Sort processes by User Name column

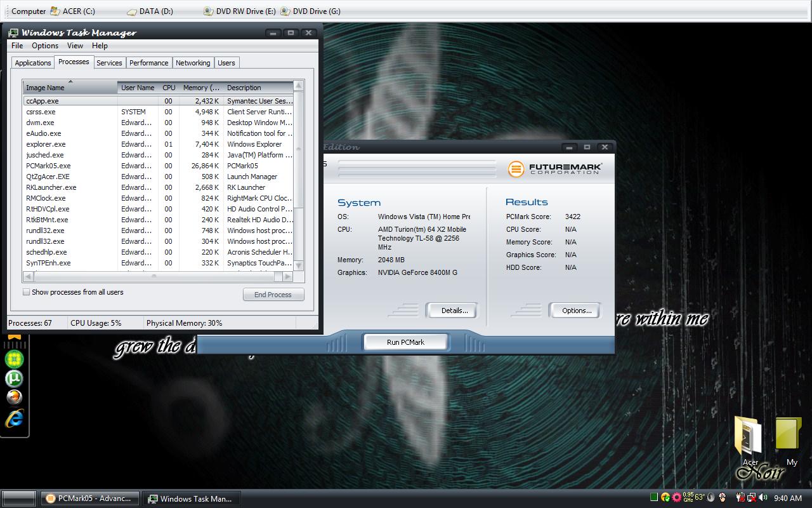click(x=138, y=88)
